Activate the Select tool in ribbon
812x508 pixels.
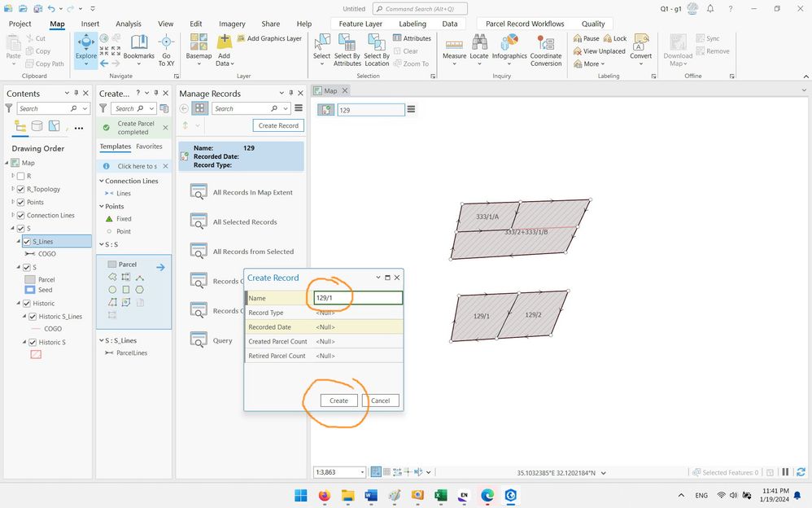(321, 50)
